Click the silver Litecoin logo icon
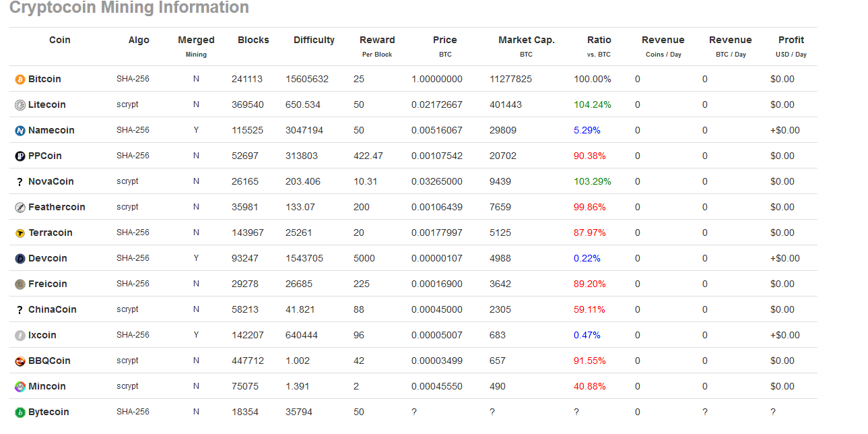This screenshot has width=868, height=434. [x=20, y=105]
